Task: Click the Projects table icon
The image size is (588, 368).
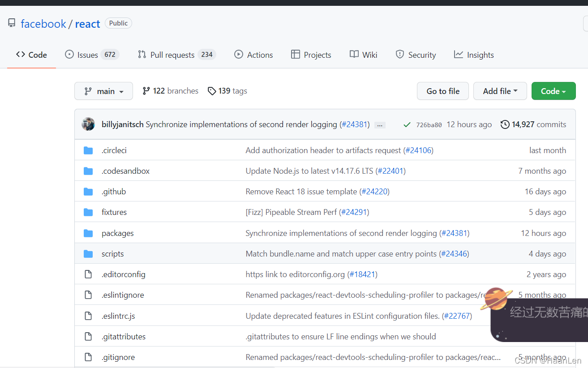Action: [x=296, y=54]
